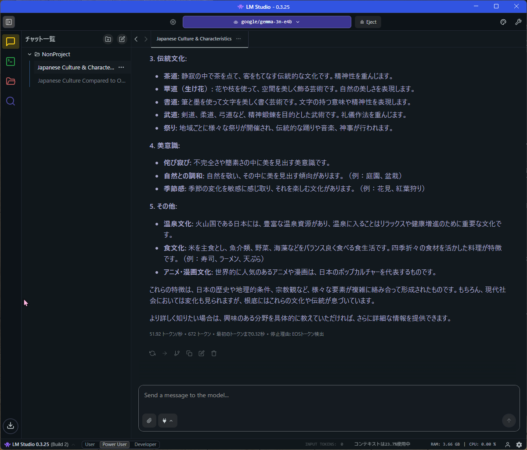Eject the loaded model
This screenshot has height=450, width=527.
click(368, 22)
